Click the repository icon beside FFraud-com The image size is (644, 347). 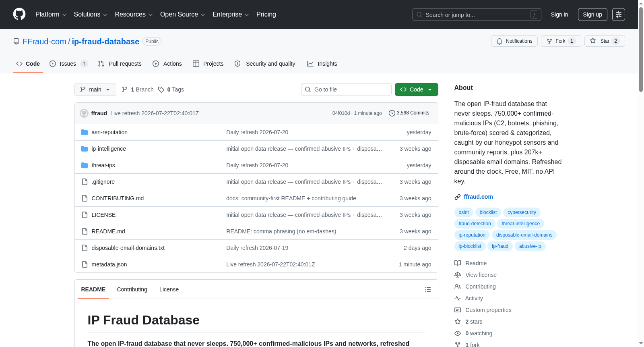pyautogui.click(x=16, y=42)
